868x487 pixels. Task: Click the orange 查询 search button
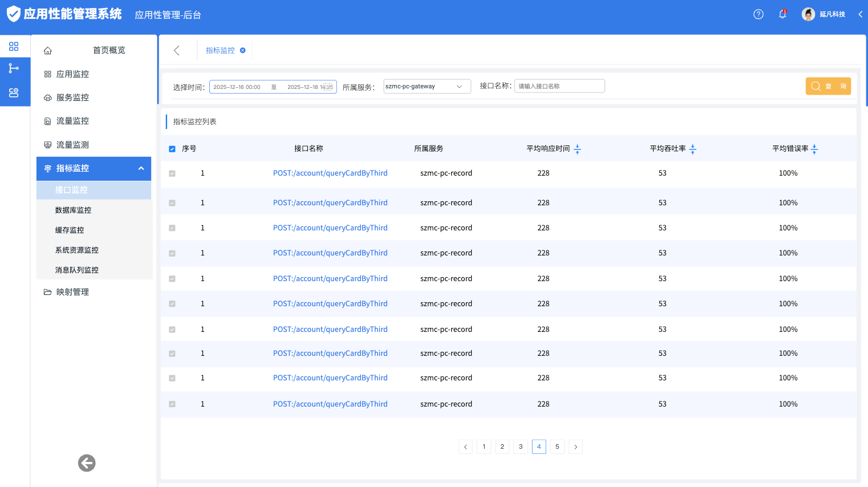[x=828, y=86]
